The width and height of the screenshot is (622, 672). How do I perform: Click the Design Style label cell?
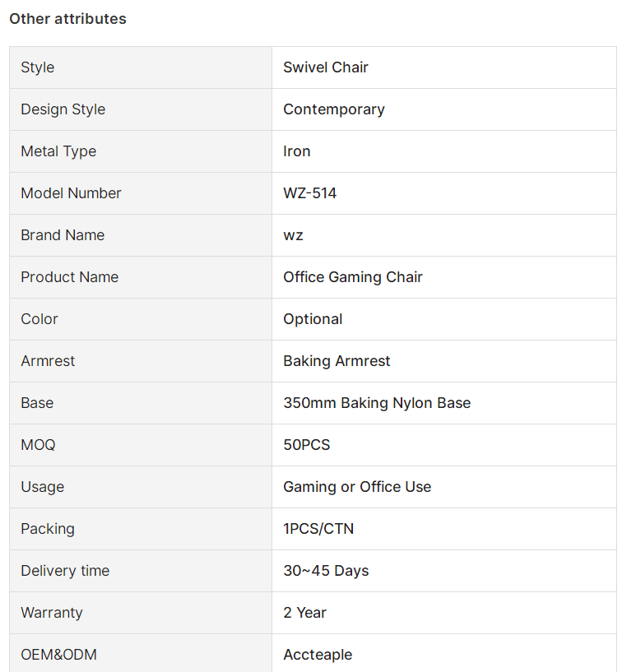[x=141, y=109]
